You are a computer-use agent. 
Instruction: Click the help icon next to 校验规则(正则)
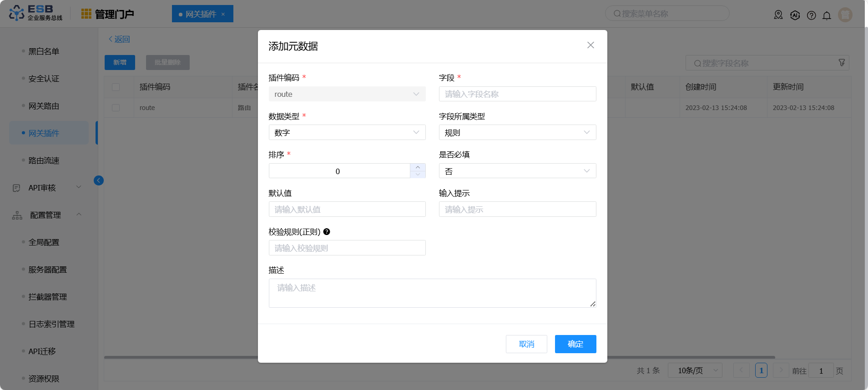click(327, 232)
